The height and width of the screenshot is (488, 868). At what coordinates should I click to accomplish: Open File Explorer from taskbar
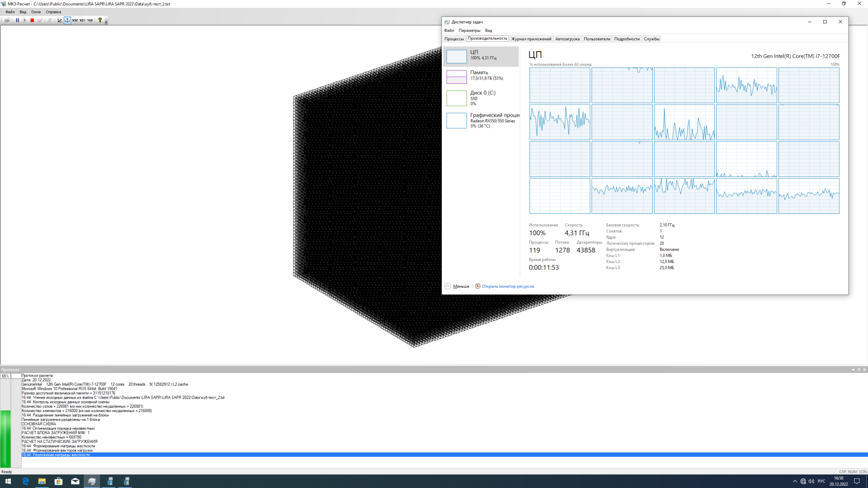(42, 481)
